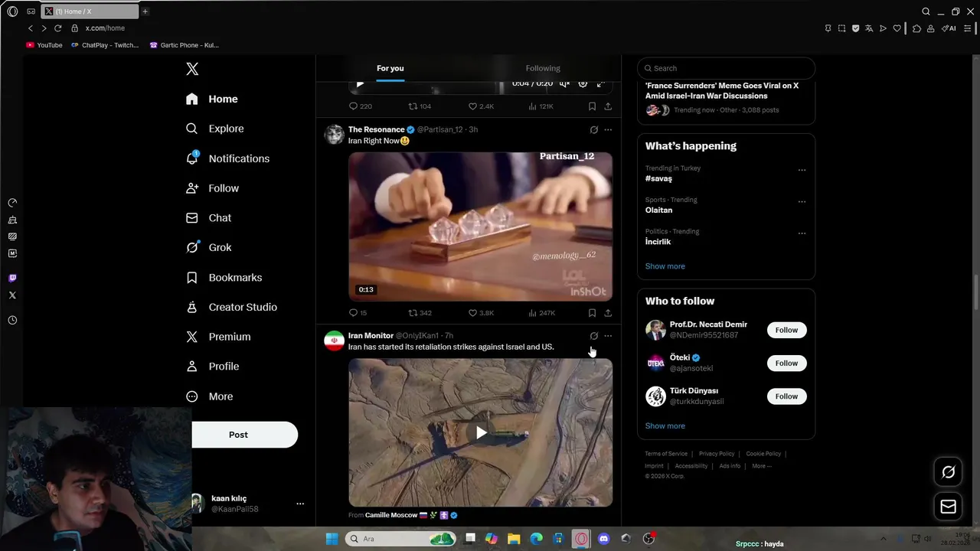
Task: Show more under Who to follow
Action: (665, 426)
